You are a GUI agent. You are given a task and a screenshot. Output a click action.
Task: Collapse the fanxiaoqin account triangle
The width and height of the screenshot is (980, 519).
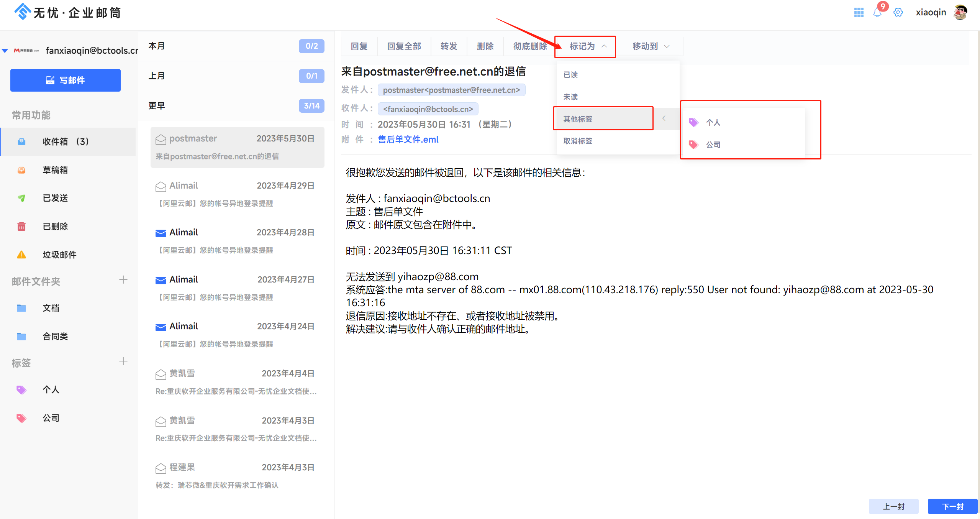5,51
